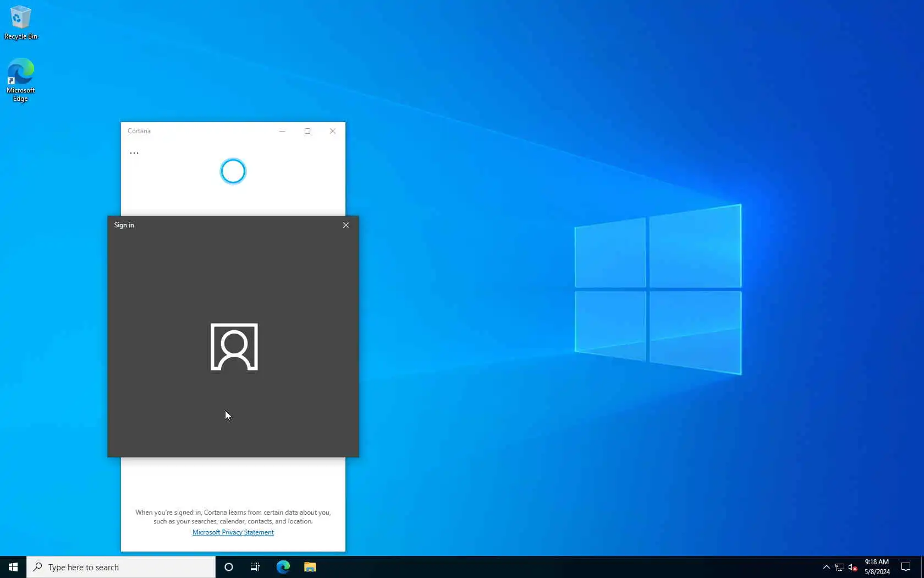
Task: Click the Cortana window title text
Action: coord(139,131)
